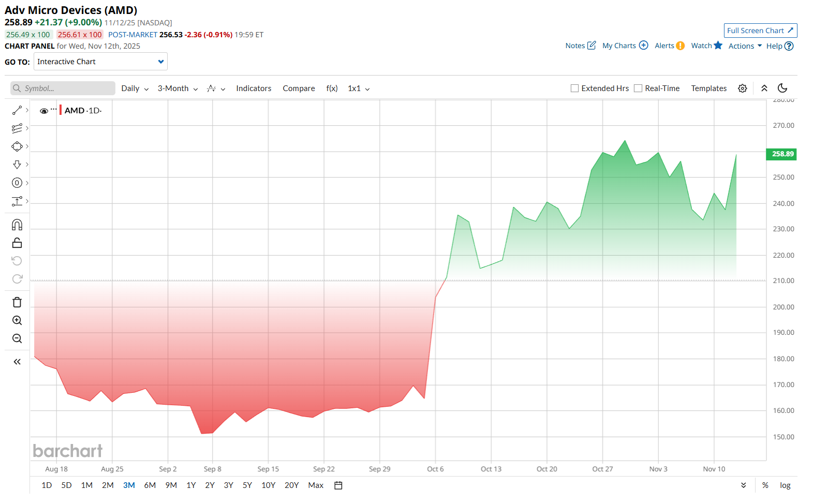Viewport: 813px width, 504px height.
Task: Zoom out of the chart
Action: tap(17, 338)
